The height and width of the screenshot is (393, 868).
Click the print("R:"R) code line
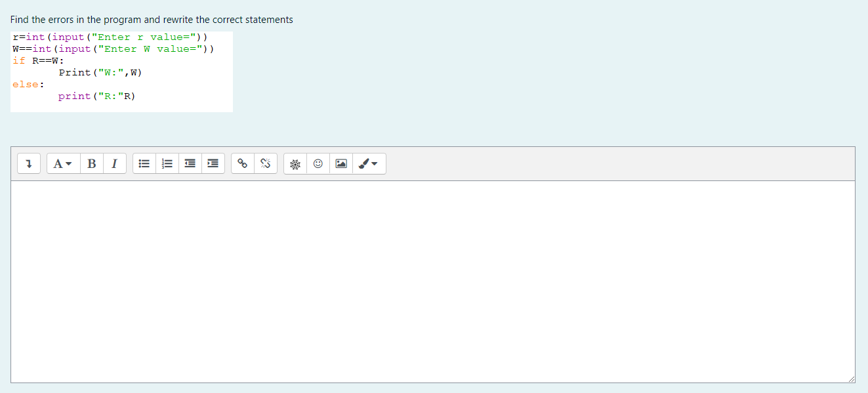coord(97,96)
